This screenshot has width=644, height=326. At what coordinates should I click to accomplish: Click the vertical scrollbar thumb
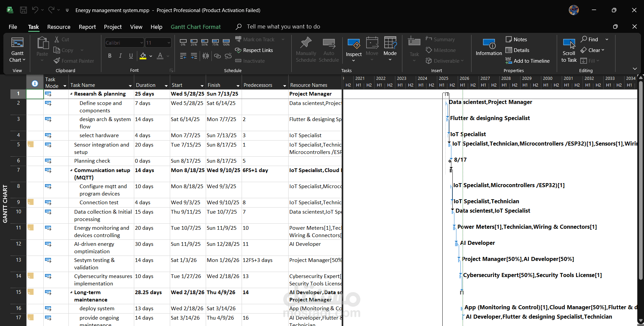coord(641,180)
